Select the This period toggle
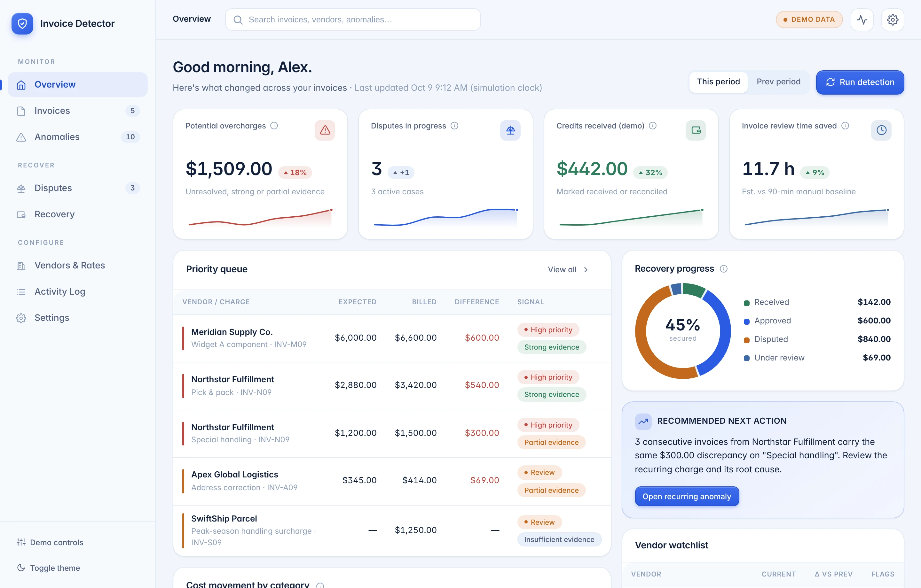The height and width of the screenshot is (588, 921). [x=718, y=82]
